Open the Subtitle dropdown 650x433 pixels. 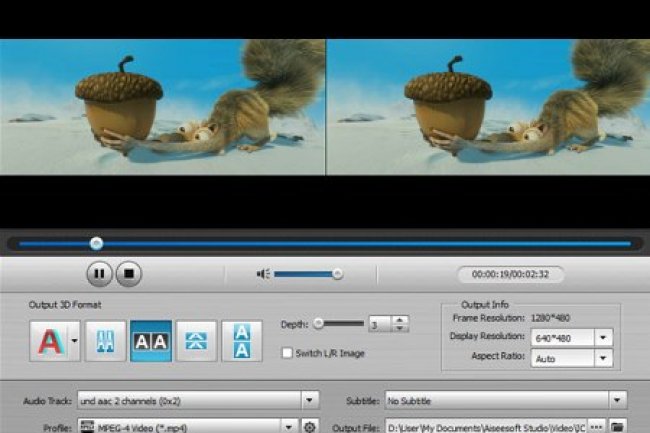click(x=617, y=401)
